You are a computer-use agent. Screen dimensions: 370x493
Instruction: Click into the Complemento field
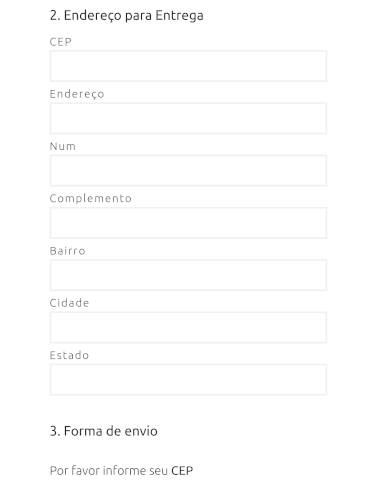188,223
